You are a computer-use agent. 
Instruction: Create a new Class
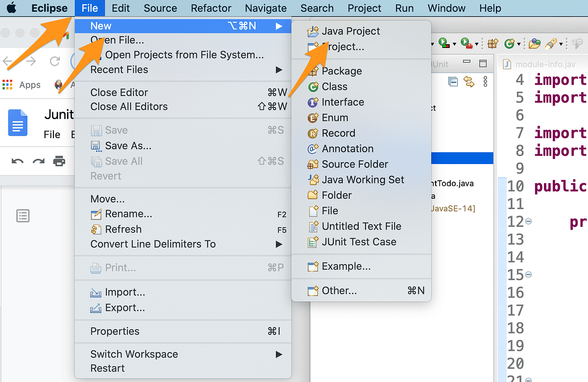(334, 87)
